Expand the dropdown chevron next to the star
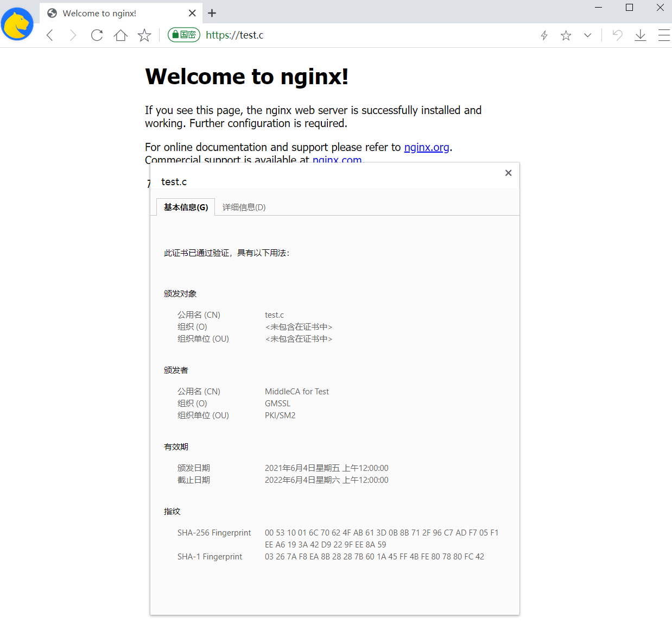The height and width of the screenshot is (642, 672). pos(588,35)
